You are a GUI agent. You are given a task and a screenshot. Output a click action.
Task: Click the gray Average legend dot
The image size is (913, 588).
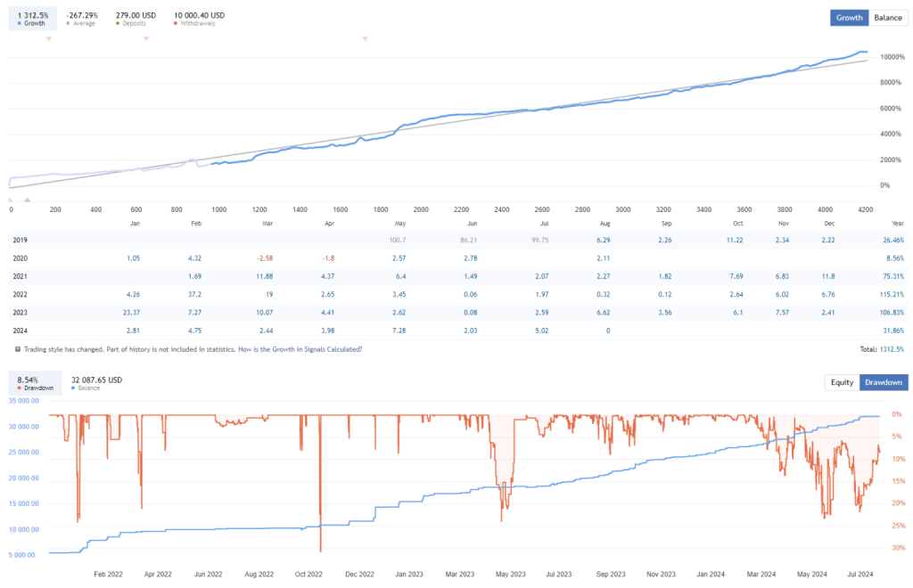pyautogui.click(x=70, y=24)
